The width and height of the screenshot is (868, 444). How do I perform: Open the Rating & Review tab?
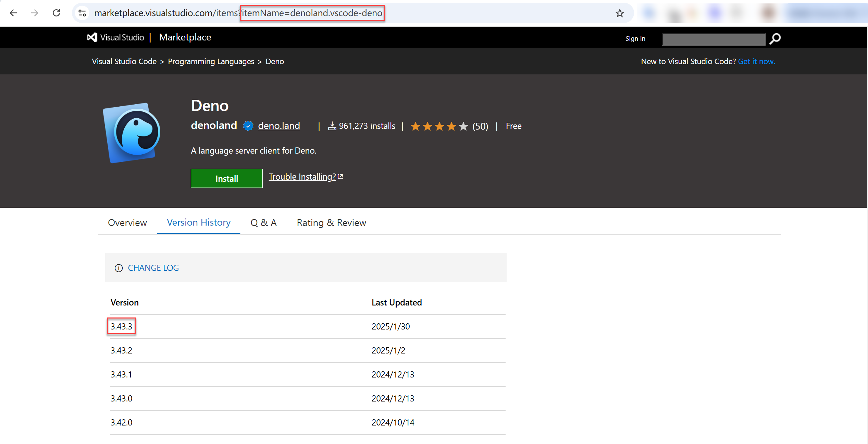coord(331,223)
